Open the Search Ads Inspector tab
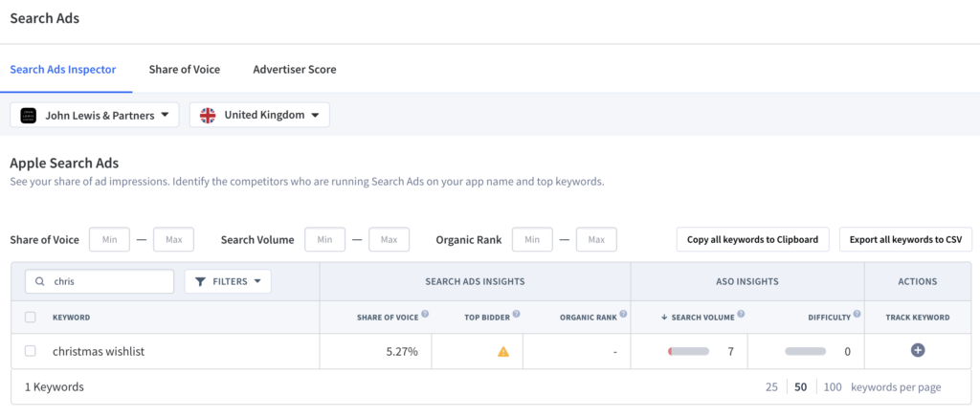 63,70
